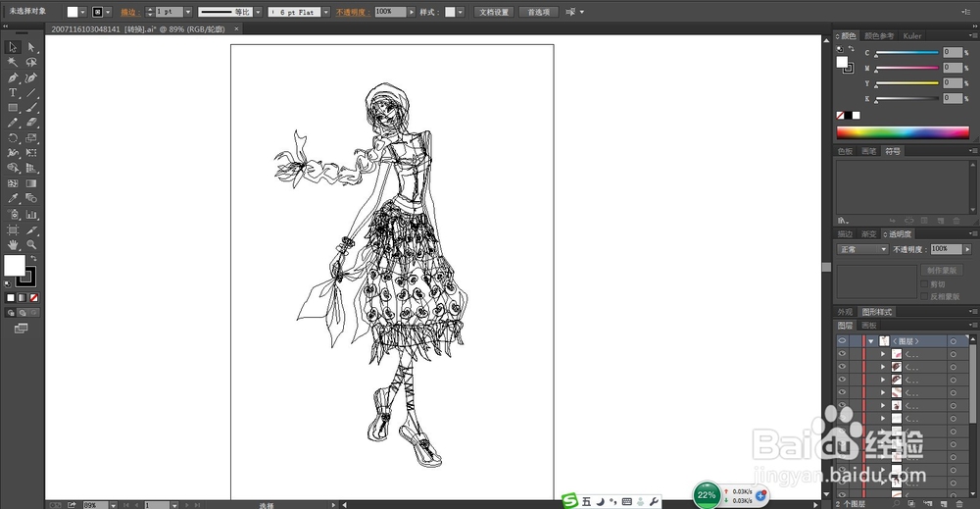Select the Pen tool

click(x=13, y=77)
